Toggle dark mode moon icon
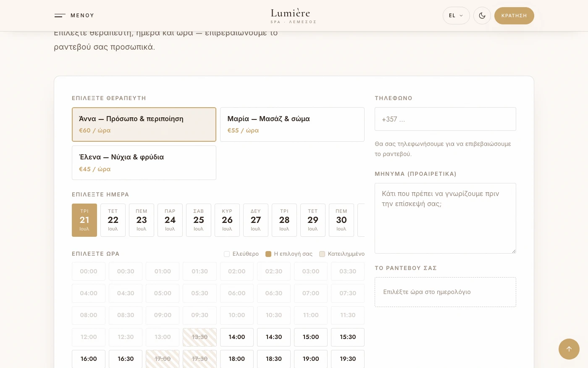 coord(482,16)
